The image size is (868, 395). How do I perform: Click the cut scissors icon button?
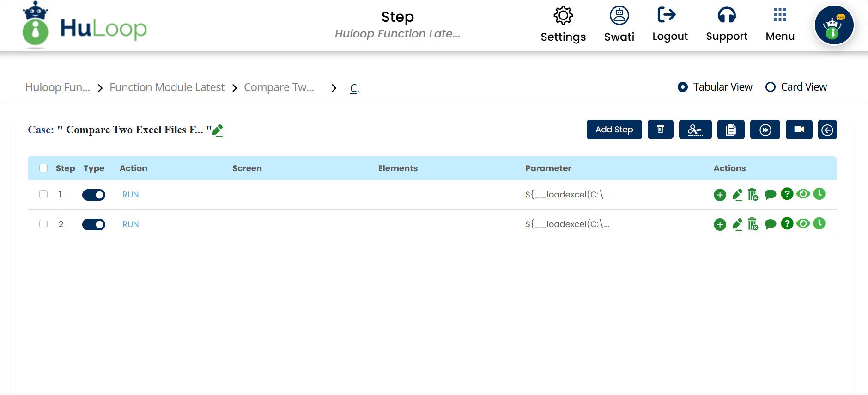[x=695, y=130]
